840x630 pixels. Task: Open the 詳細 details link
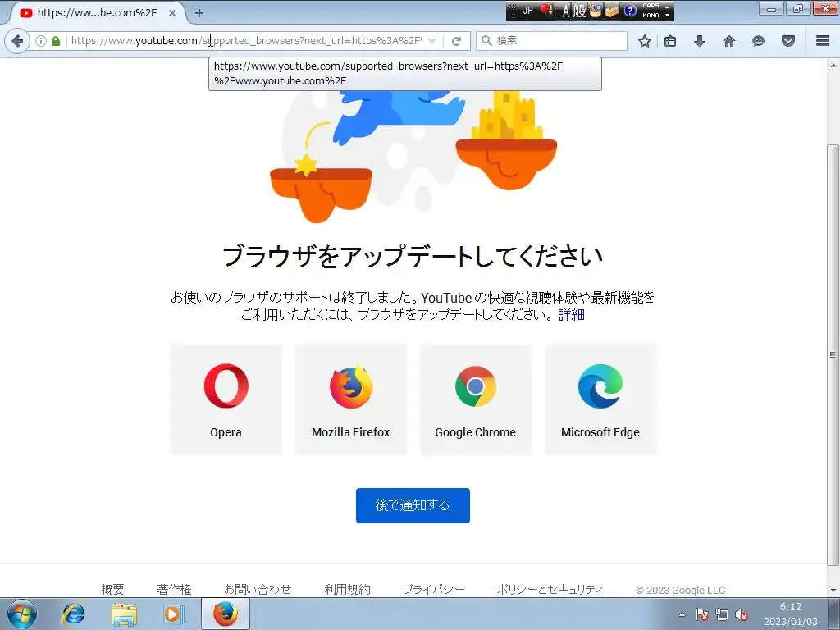tap(572, 314)
